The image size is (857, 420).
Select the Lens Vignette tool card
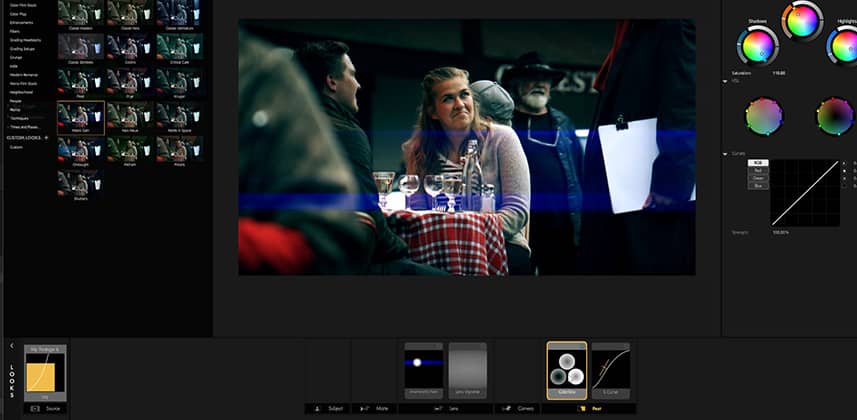pyautogui.click(x=467, y=370)
